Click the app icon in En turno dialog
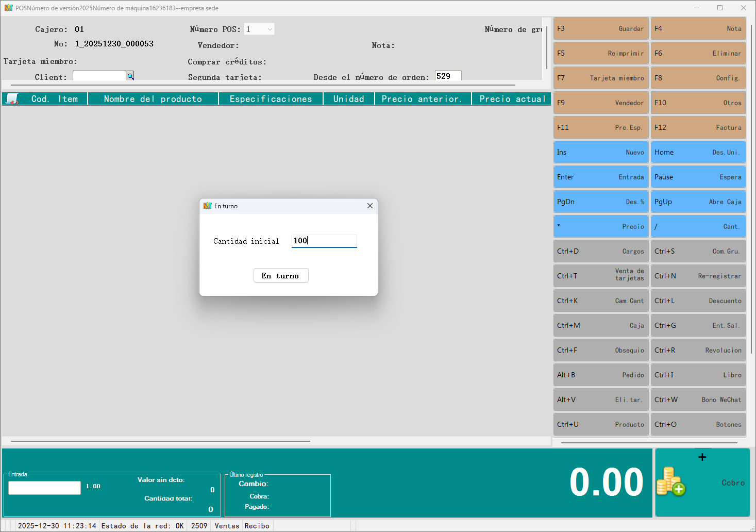 pyautogui.click(x=208, y=206)
